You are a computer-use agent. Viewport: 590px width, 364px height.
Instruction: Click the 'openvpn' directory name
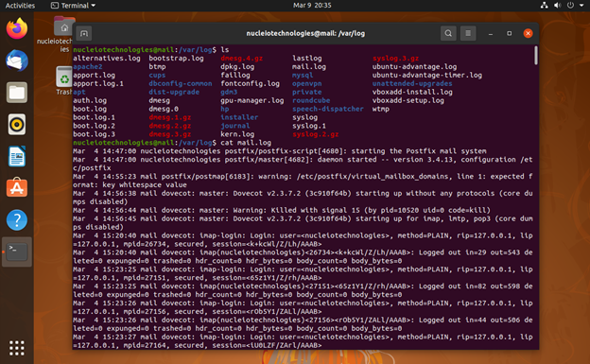click(307, 83)
